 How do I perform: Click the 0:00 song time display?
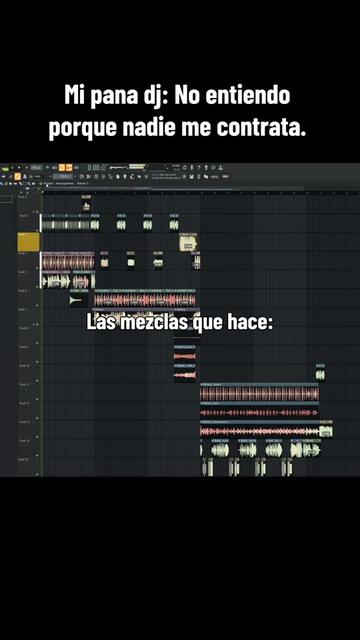(x=97, y=167)
